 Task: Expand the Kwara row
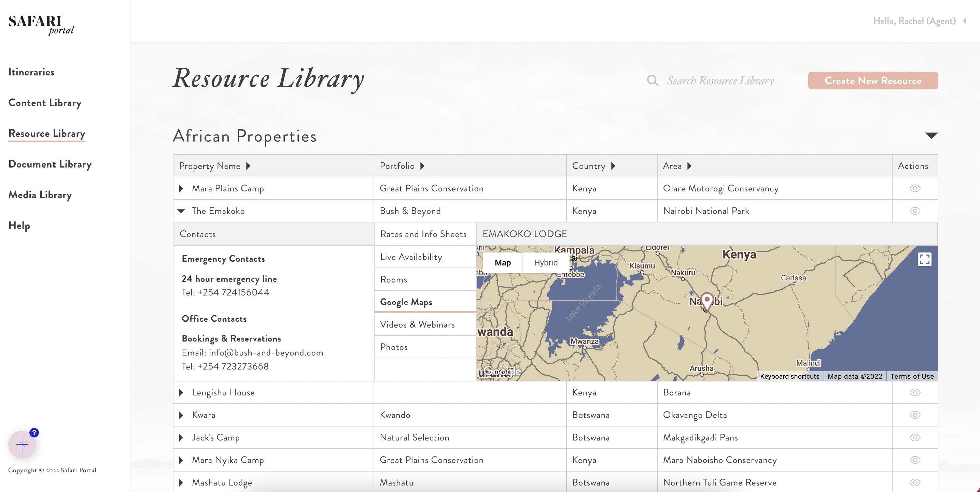point(181,415)
